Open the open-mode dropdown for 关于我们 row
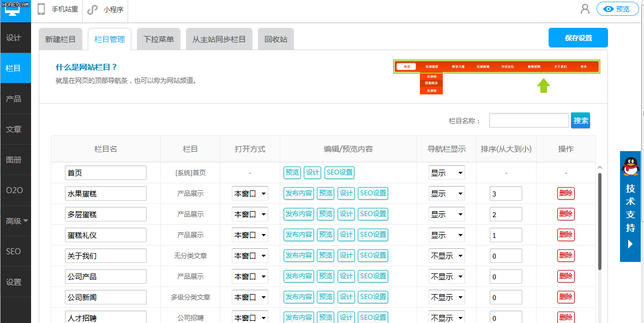644x323 pixels. (250, 256)
